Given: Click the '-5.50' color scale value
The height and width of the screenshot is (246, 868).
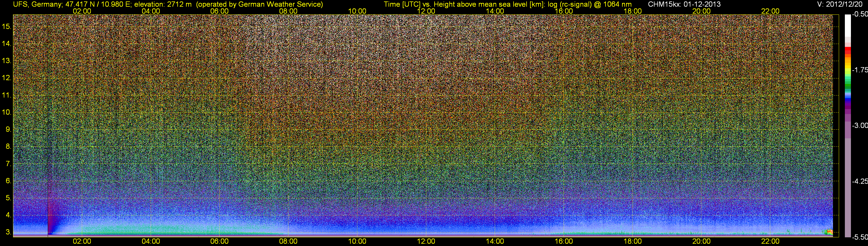Looking at the screenshot, I should [x=860, y=237].
